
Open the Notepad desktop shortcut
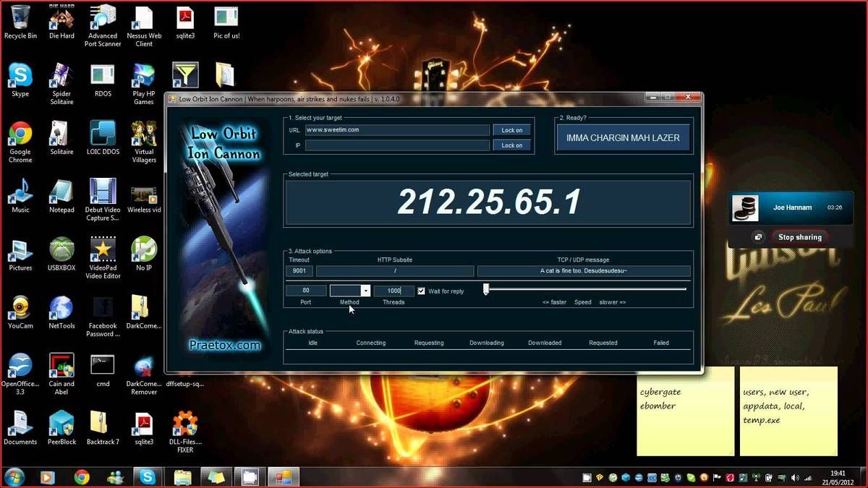point(61,196)
